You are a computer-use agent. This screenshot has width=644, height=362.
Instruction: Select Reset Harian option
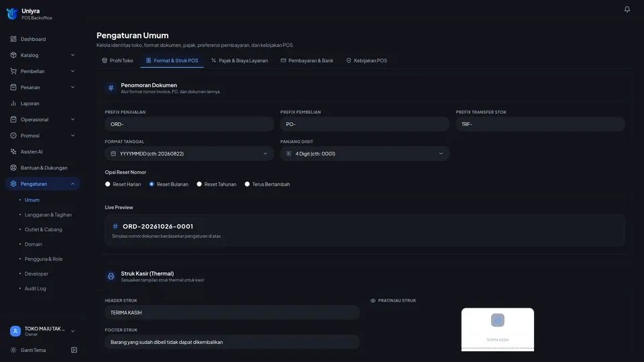(x=107, y=184)
